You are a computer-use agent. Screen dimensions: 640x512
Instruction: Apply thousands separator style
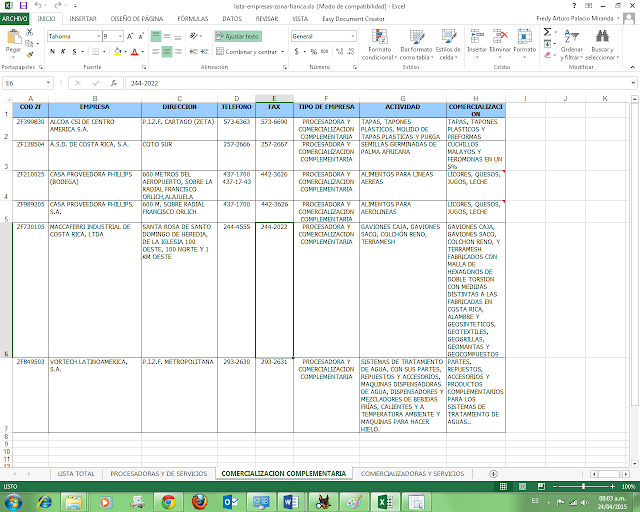point(324,51)
